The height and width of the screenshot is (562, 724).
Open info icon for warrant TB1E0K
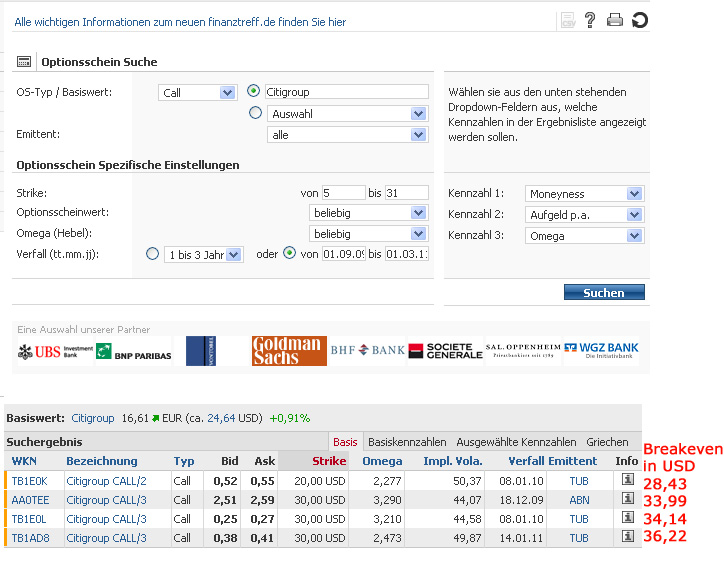tap(628, 480)
